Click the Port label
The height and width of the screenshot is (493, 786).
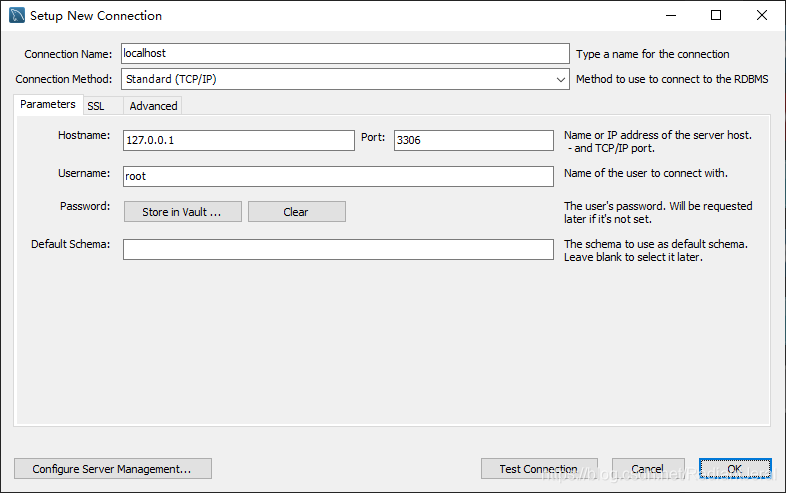373,137
